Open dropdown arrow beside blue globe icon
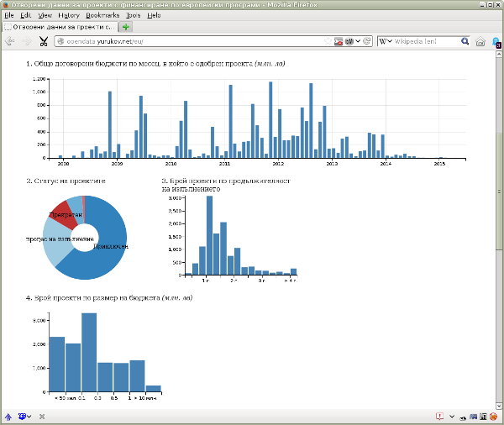This screenshot has width=504, height=425. [29, 417]
